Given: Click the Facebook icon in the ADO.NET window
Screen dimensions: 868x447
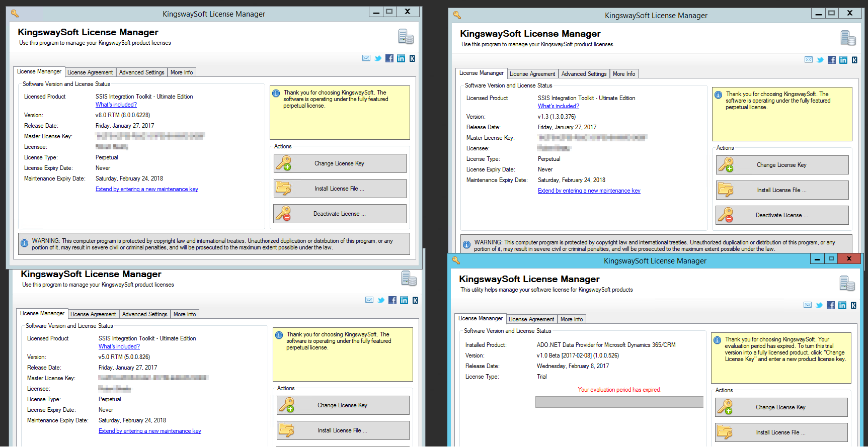Looking at the screenshot, I should 831,305.
